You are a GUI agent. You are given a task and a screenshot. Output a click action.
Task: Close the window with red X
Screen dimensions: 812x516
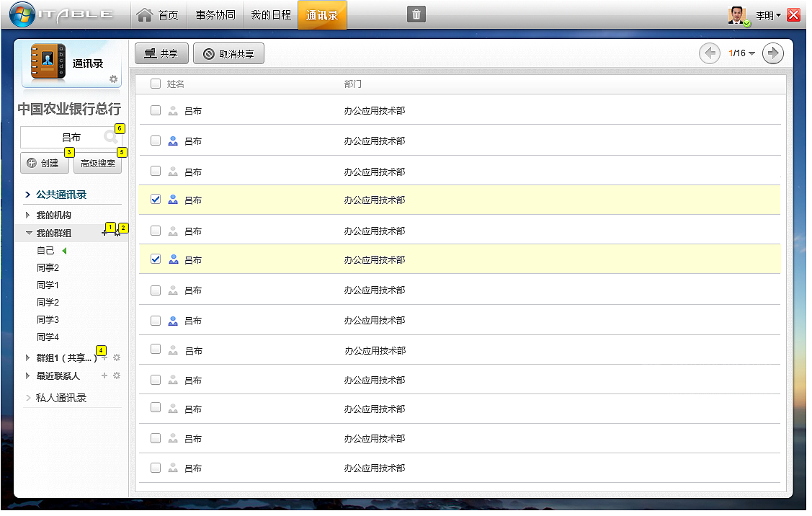click(793, 15)
